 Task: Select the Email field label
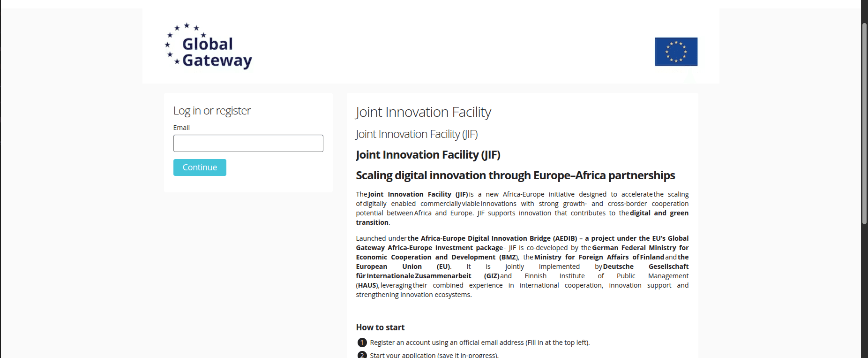pos(181,128)
